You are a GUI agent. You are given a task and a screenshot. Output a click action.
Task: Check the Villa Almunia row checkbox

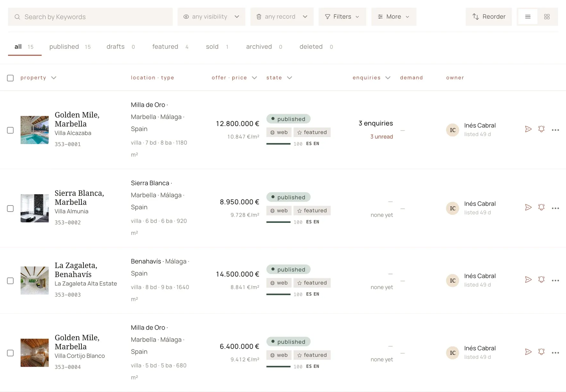(10, 208)
